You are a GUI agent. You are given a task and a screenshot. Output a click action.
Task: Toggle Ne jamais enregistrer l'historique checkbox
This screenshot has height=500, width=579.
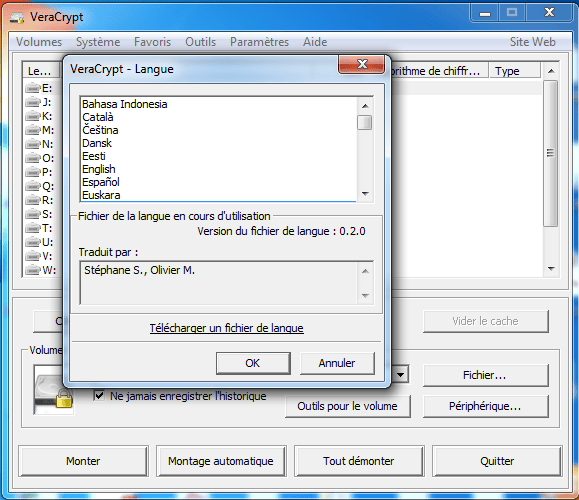pos(99,396)
